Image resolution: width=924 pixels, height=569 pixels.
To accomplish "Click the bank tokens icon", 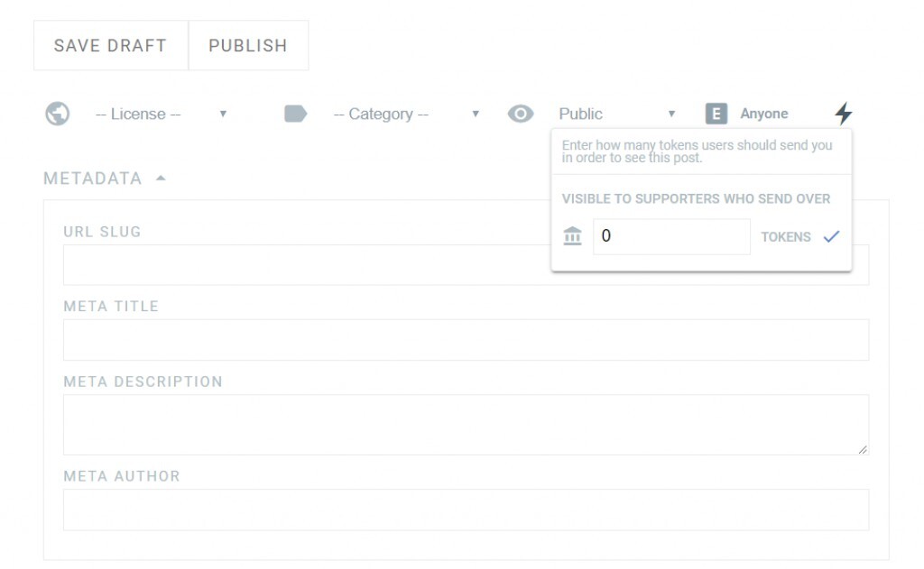I will 572,236.
